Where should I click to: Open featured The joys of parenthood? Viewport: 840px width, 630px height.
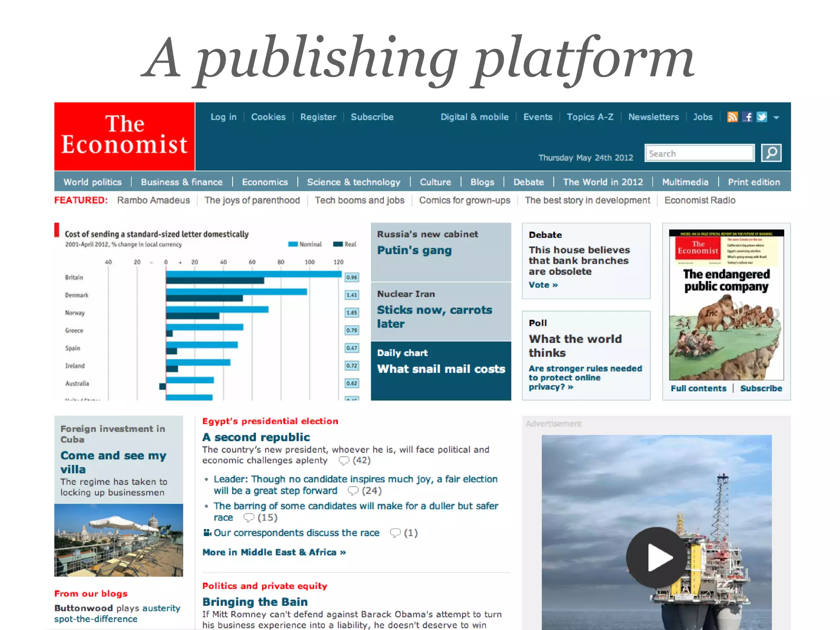(252, 200)
